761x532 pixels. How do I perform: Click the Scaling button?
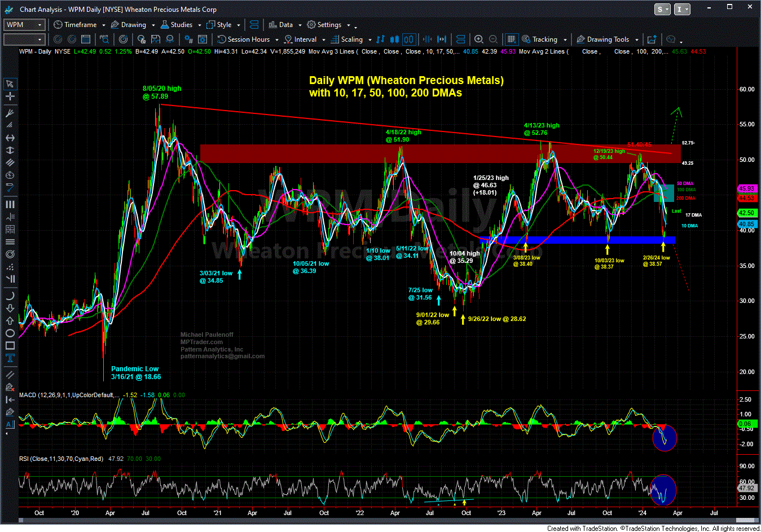click(x=346, y=39)
